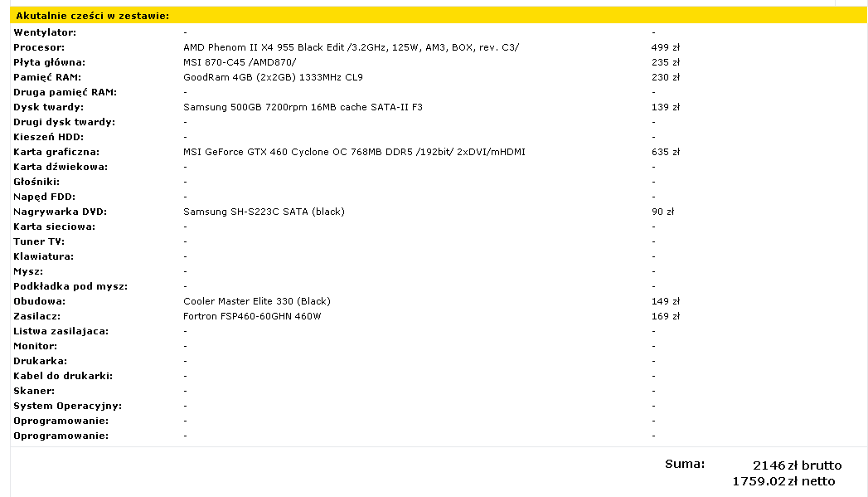Click the 499 zł processor price

coord(666,47)
